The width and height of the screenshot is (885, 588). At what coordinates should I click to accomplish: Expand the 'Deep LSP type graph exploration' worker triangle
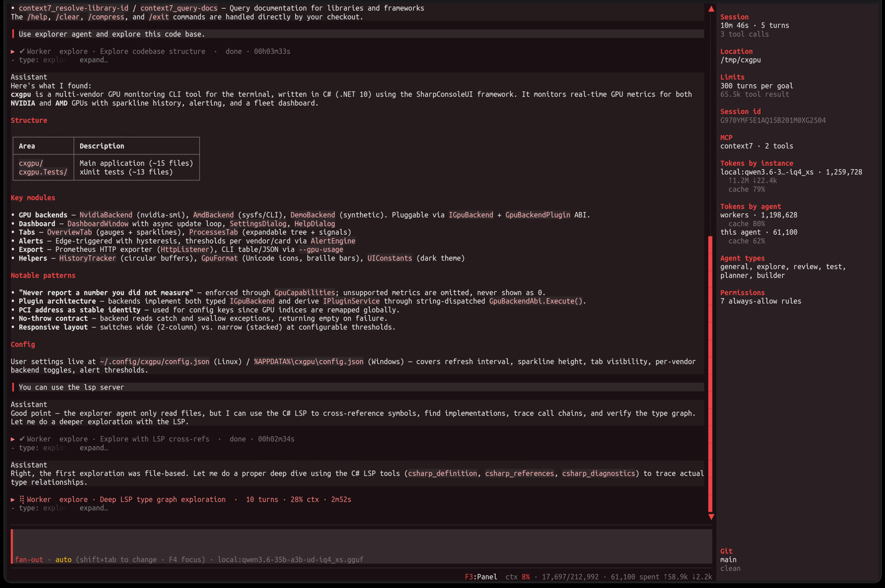click(x=13, y=499)
